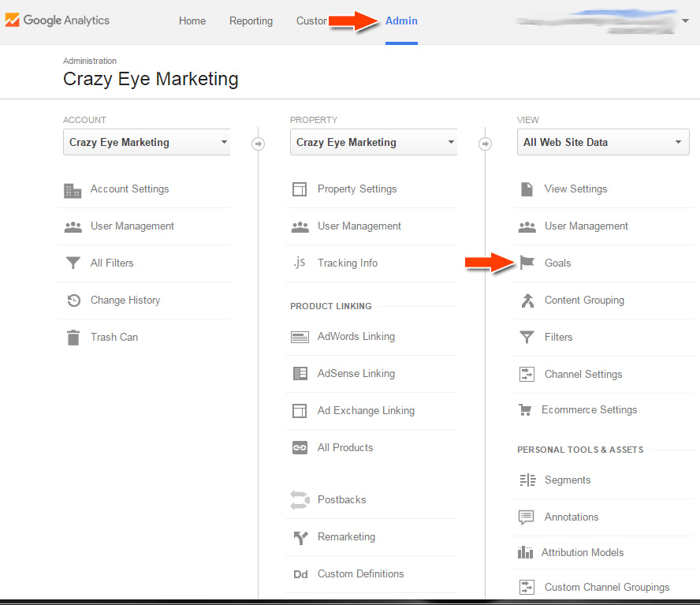
Task: Click the Content Grouping icon
Action: coord(527,301)
